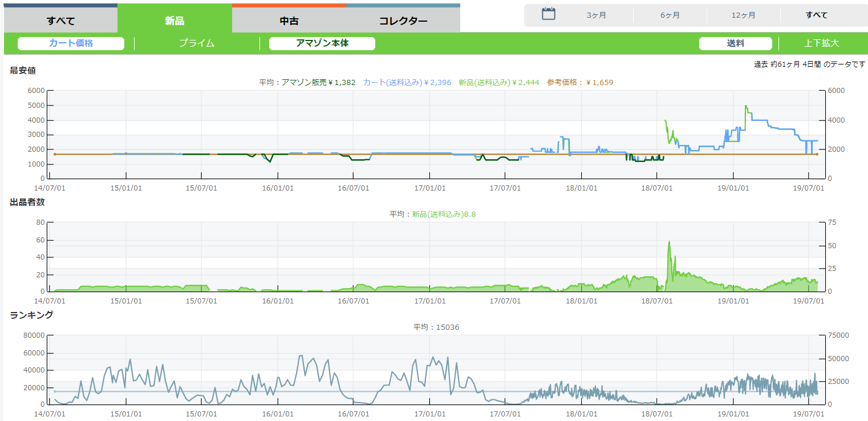Enable the プライム price filter
This screenshot has width=868, height=421.
coord(196,43)
